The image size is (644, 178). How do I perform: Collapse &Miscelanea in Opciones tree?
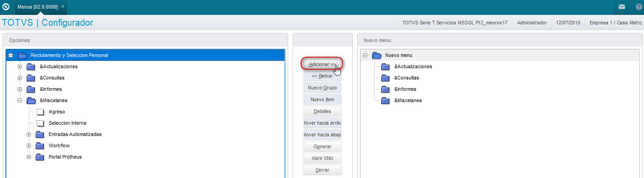[x=19, y=101]
